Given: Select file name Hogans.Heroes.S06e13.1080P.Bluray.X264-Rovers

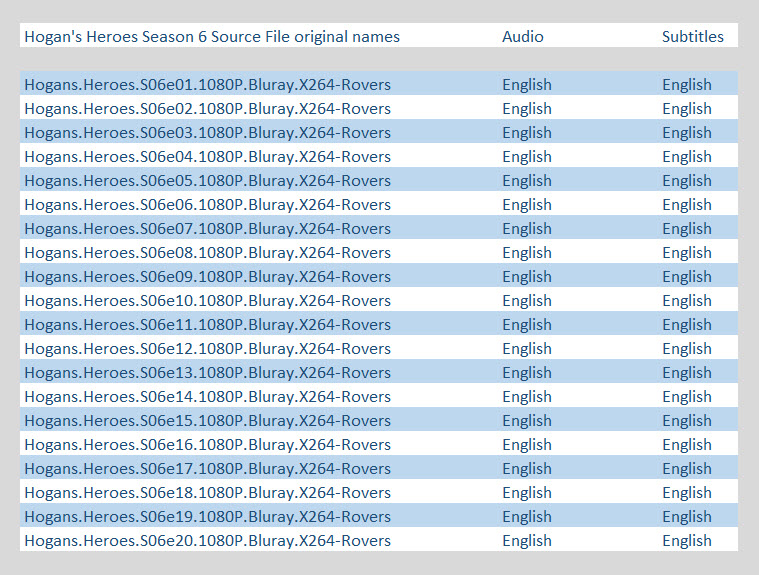Looking at the screenshot, I should coord(208,373).
